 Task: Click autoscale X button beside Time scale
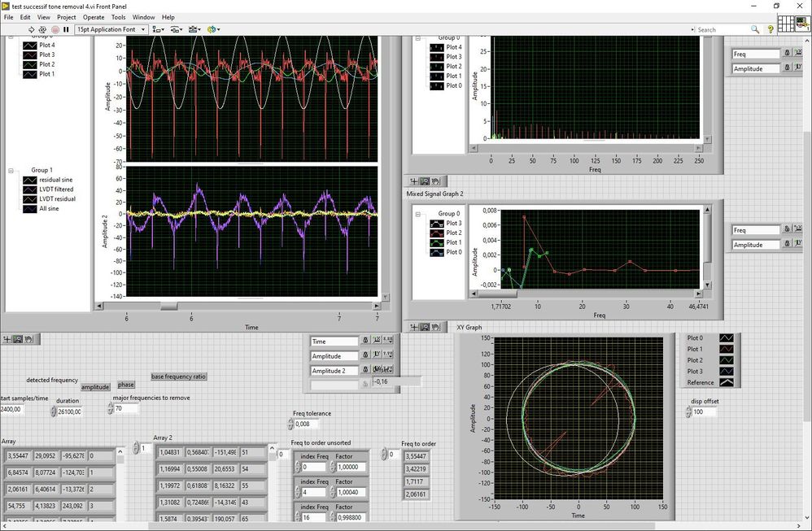pyautogui.click(x=377, y=341)
